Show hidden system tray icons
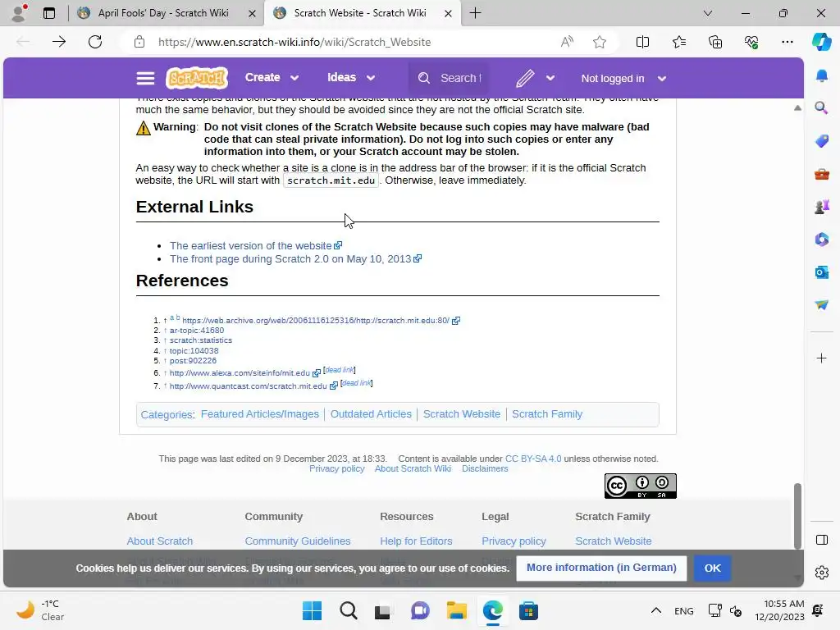 (655, 610)
